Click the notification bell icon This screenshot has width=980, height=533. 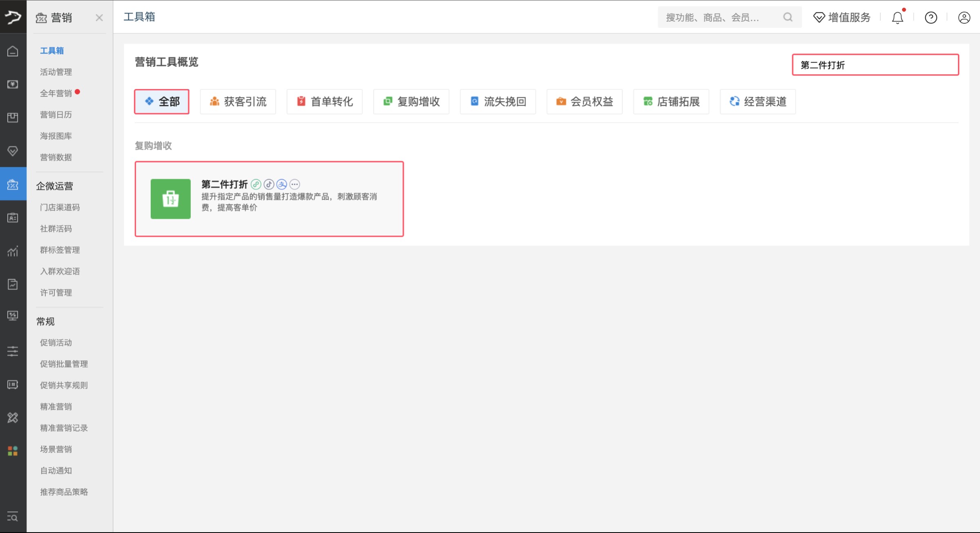pos(897,18)
